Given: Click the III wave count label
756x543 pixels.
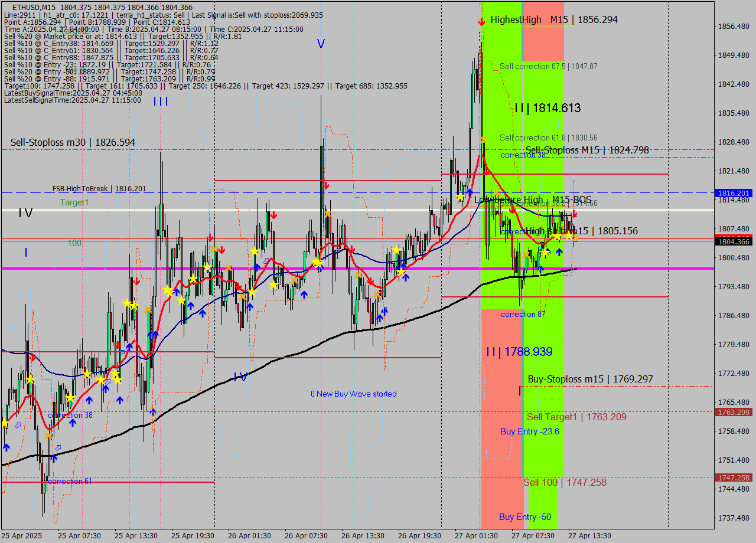Looking at the screenshot, I should pos(160,102).
